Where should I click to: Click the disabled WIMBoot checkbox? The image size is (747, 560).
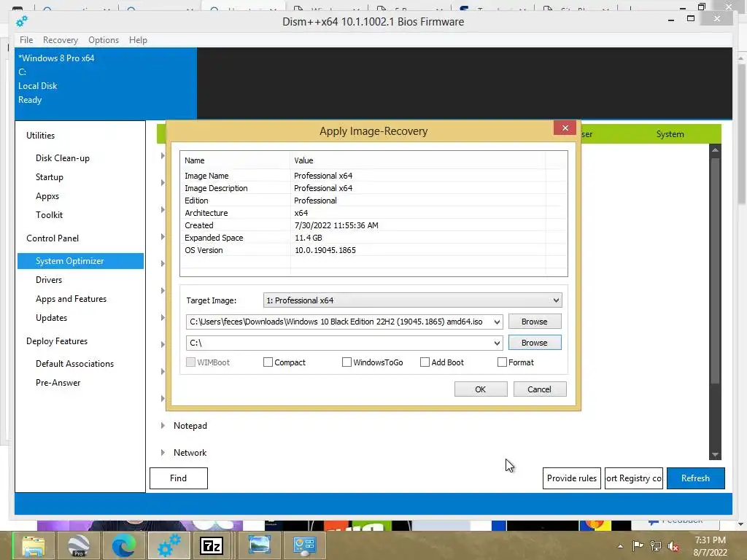coord(190,362)
